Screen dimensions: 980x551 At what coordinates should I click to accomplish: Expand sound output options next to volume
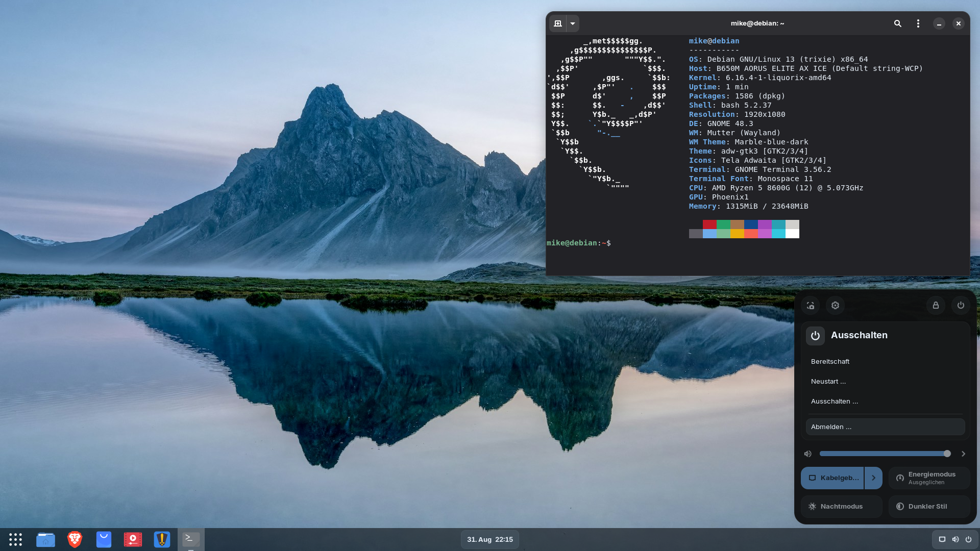pyautogui.click(x=963, y=454)
